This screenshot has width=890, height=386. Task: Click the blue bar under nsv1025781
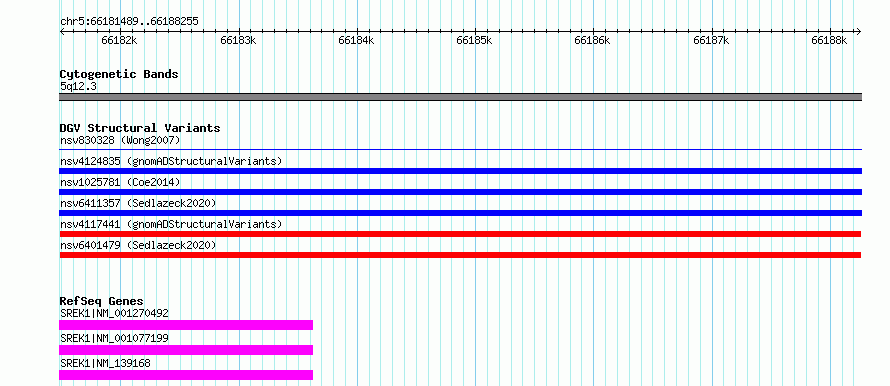(x=460, y=192)
